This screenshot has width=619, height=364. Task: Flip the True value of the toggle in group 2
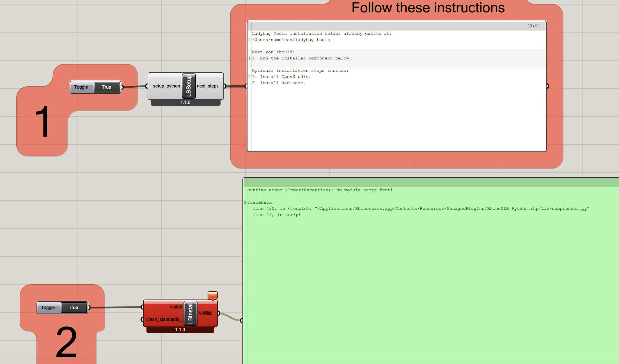point(74,307)
